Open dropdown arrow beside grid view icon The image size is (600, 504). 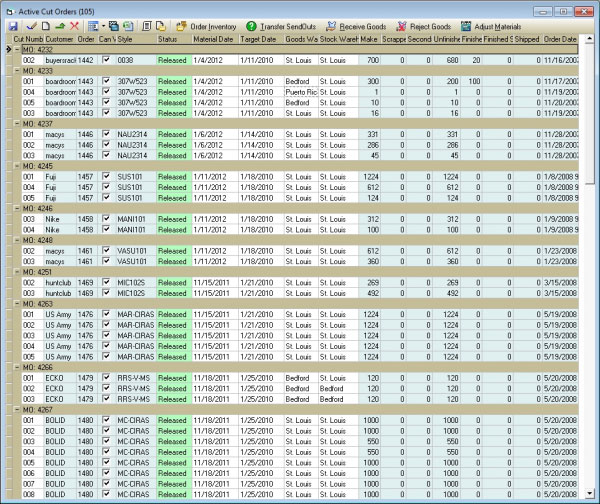[103, 24]
